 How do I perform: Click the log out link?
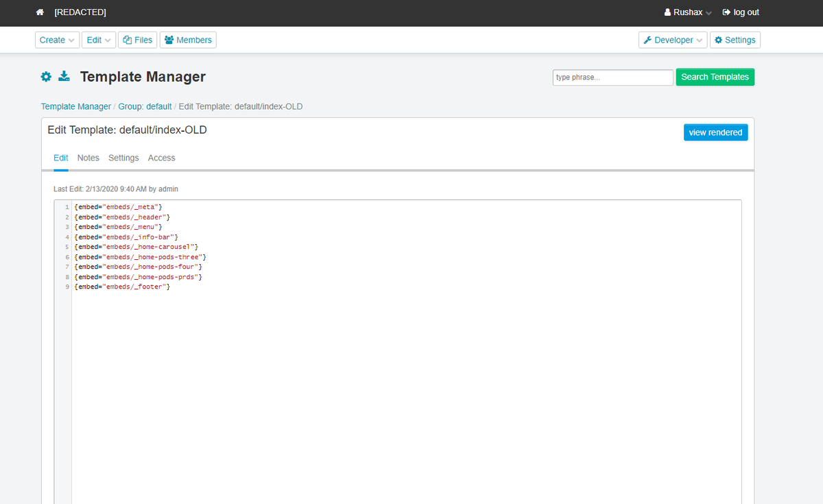coord(741,12)
